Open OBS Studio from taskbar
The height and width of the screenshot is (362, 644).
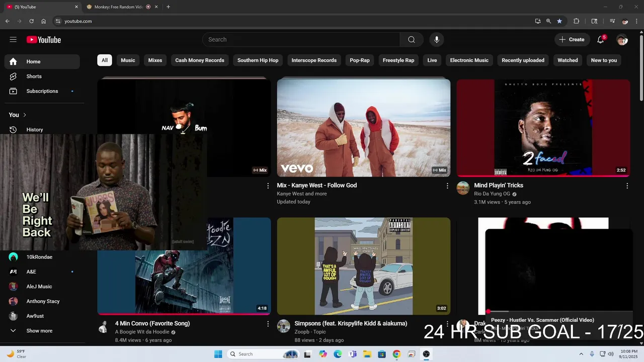click(426, 354)
